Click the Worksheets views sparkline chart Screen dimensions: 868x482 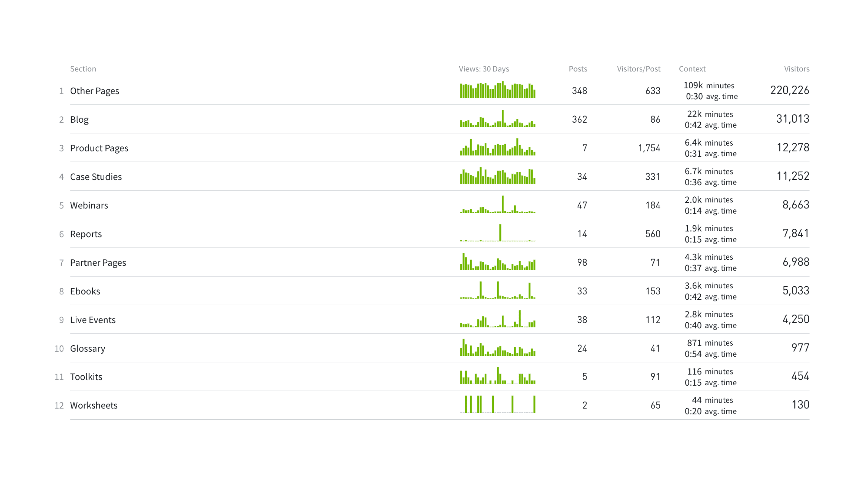[497, 404]
